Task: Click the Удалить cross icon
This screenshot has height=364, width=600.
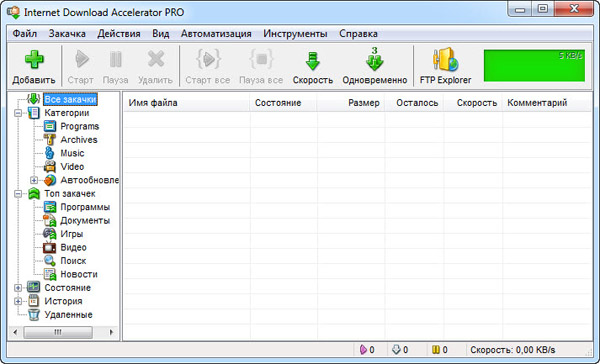Action: [156, 59]
